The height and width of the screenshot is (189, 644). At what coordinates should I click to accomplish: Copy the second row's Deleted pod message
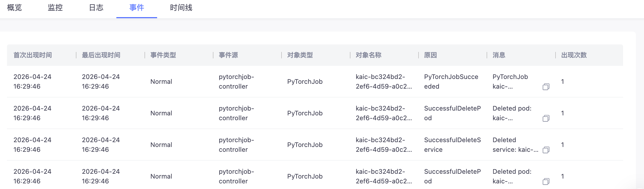coord(546,118)
